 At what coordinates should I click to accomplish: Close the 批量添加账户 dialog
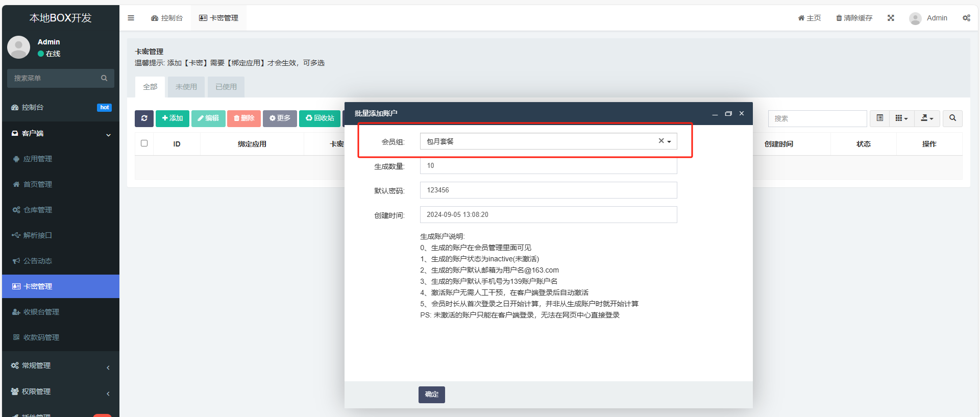pyautogui.click(x=742, y=113)
